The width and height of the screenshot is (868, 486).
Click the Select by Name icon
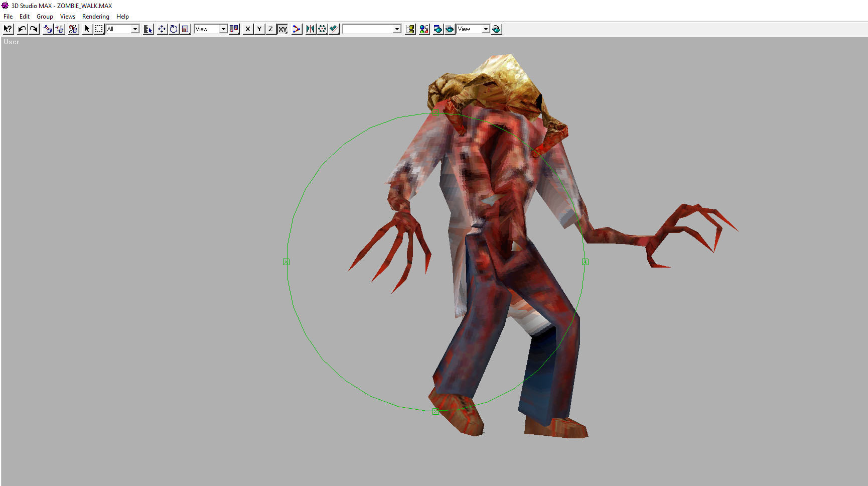pos(149,29)
